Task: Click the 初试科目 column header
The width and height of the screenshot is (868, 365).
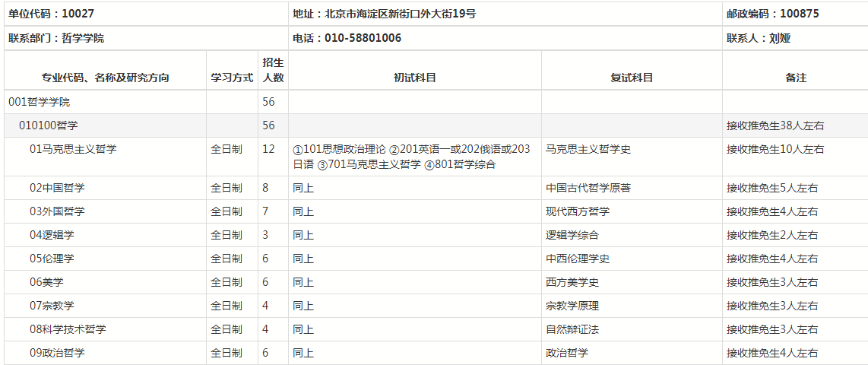Action: 414,78
